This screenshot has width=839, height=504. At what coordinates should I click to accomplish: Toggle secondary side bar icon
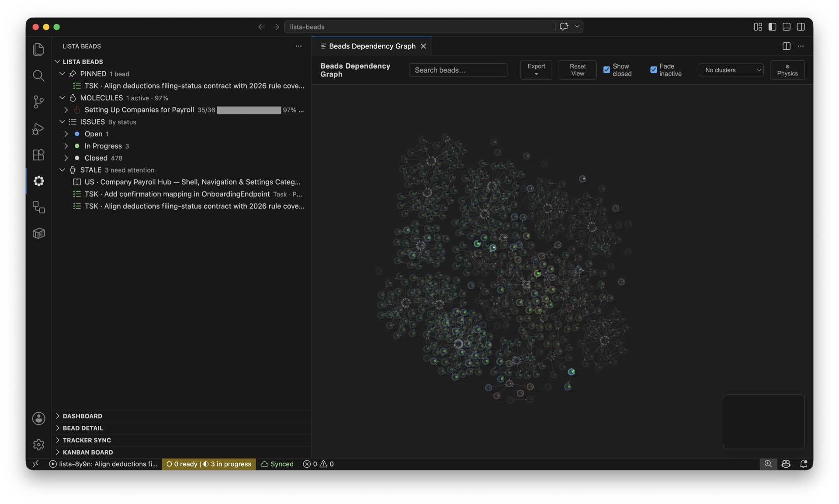pyautogui.click(x=801, y=27)
